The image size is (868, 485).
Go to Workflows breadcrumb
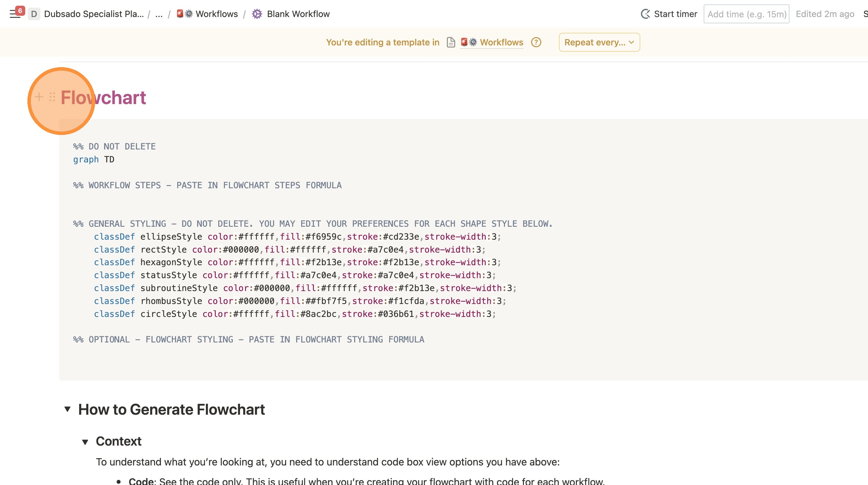pyautogui.click(x=217, y=14)
